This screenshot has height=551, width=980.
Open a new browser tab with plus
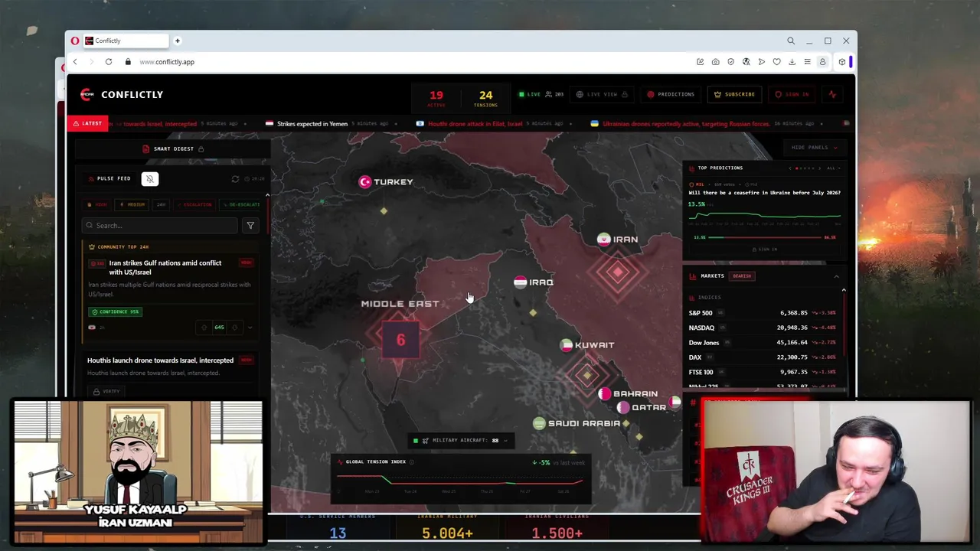(177, 41)
